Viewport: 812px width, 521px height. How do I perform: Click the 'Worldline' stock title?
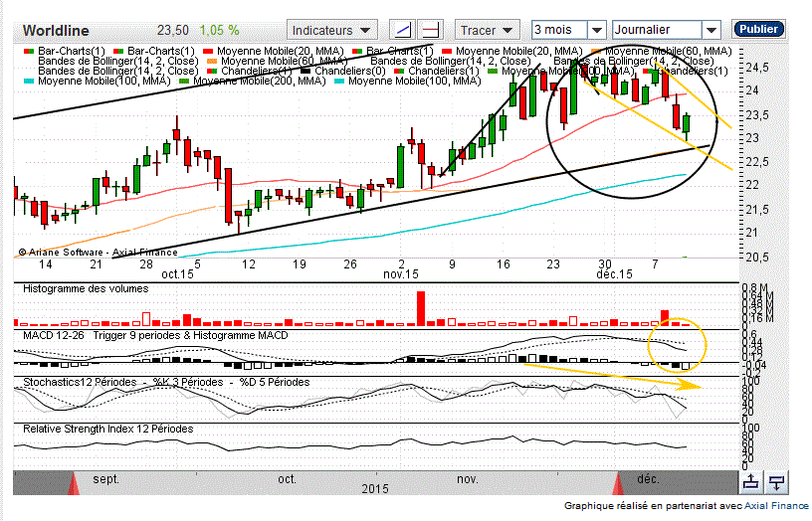coord(56,31)
